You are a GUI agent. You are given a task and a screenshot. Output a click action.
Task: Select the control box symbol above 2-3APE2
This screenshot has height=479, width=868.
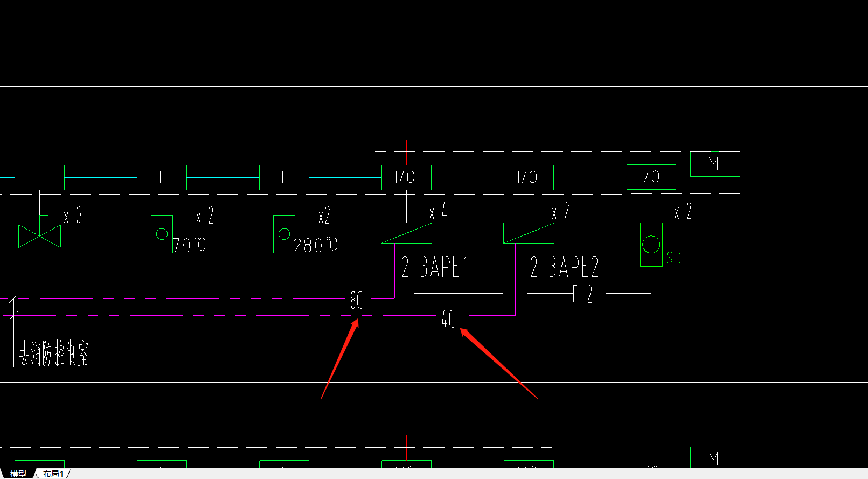click(529, 233)
